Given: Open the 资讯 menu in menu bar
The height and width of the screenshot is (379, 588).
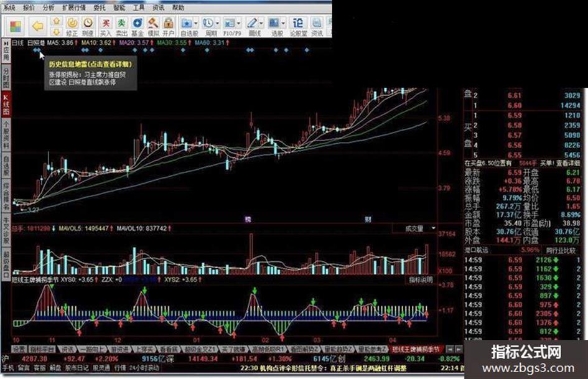Looking at the screenshot, I should point(158,7).
